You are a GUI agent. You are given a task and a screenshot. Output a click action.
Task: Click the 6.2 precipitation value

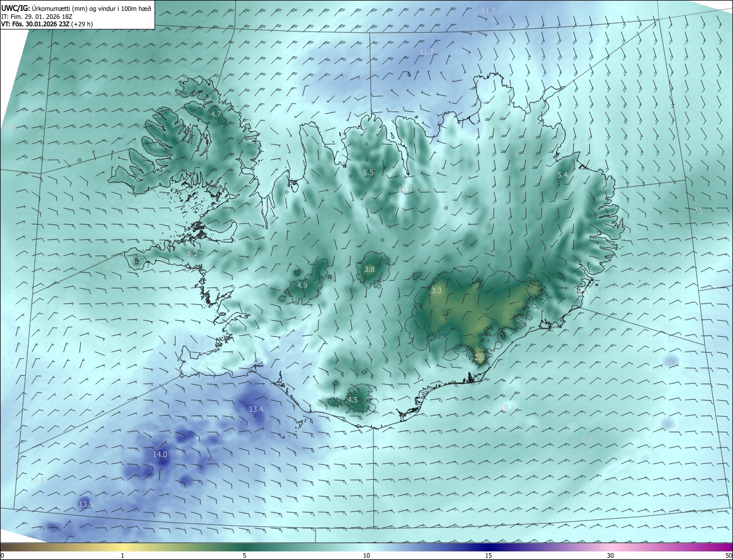coord(192,253)
